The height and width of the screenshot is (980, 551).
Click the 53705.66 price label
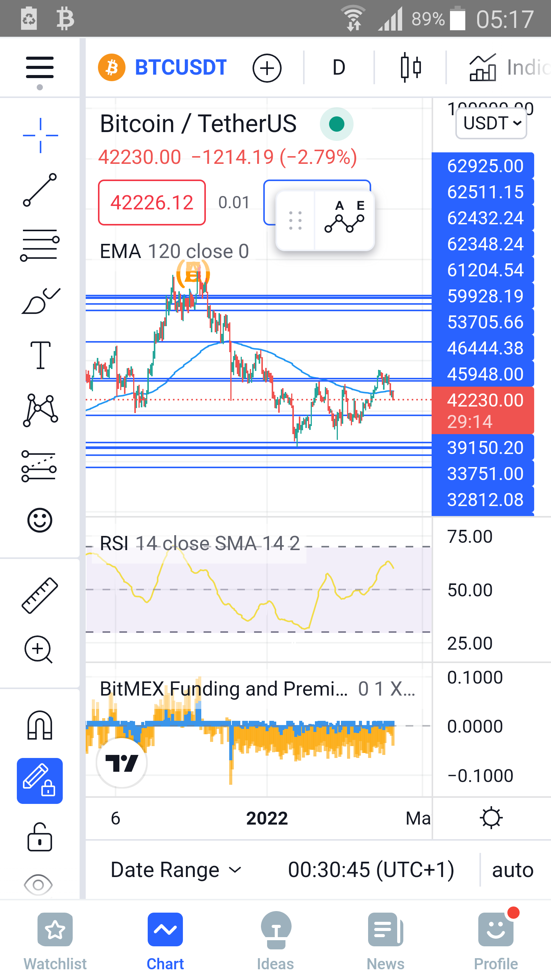tap(483, 322)
